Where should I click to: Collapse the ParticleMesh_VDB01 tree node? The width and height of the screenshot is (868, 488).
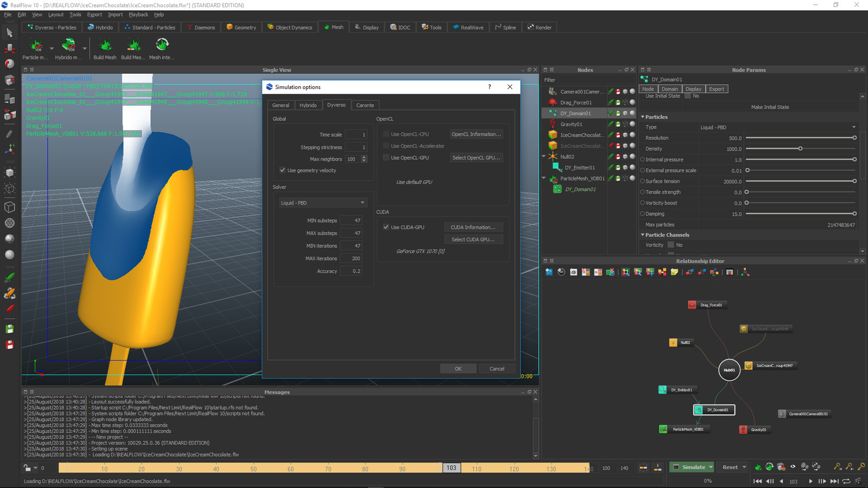point(544,178)
